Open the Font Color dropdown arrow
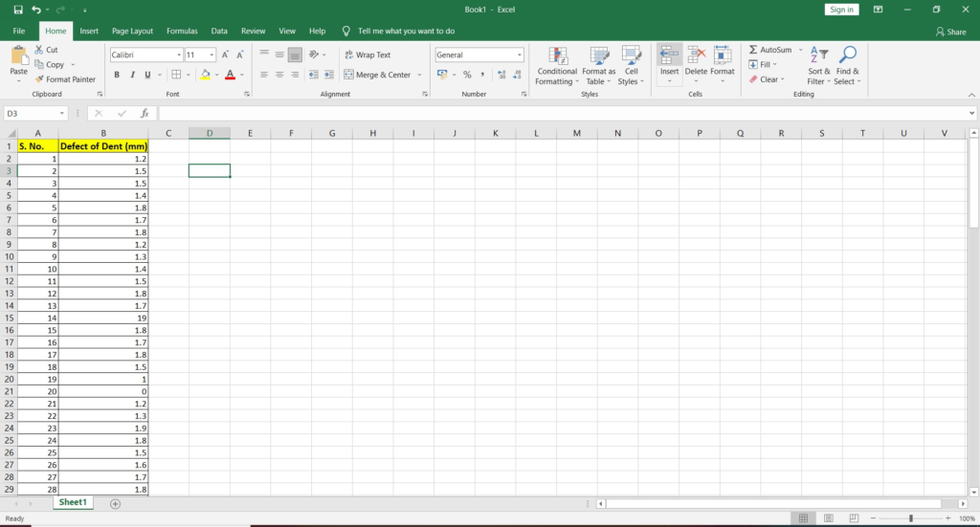The image size is (980, 527). (x=242, y=75)
